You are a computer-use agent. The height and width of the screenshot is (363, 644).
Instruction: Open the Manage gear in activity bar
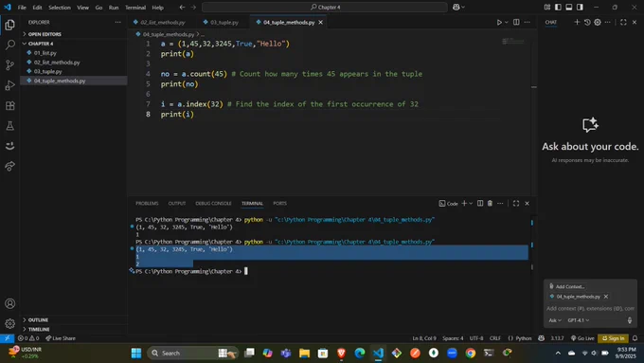9,323
